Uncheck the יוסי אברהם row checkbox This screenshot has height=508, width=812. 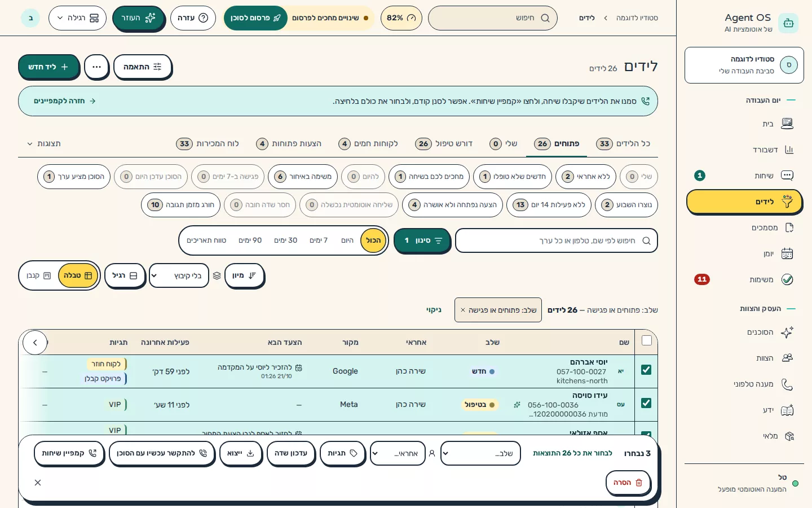click(646, 370)
